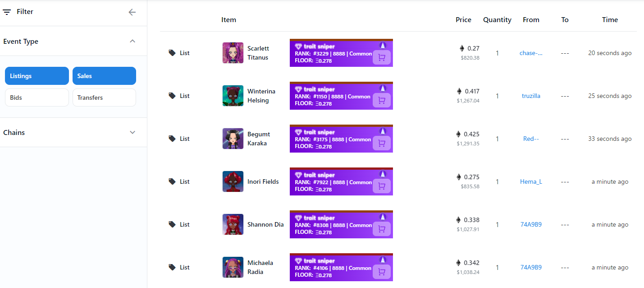Open the Inori Fields avatar thumbnail
Screen dimensions: 644x288
pos(233,181)
